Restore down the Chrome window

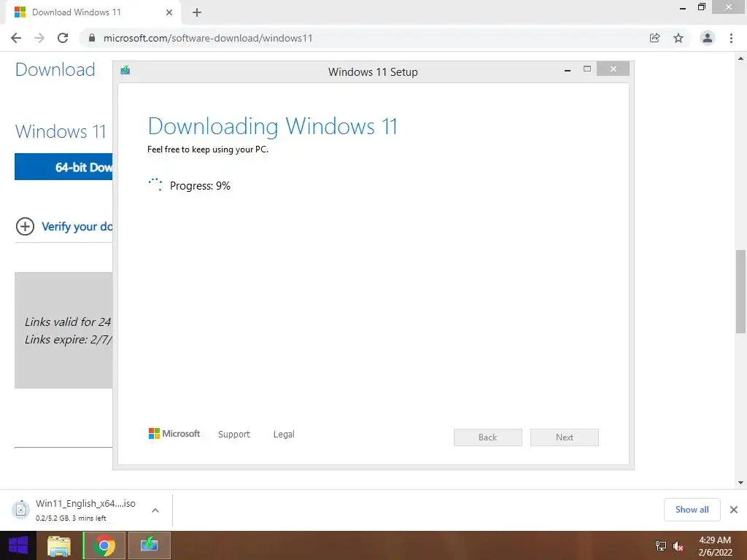[x=701, y=7]
